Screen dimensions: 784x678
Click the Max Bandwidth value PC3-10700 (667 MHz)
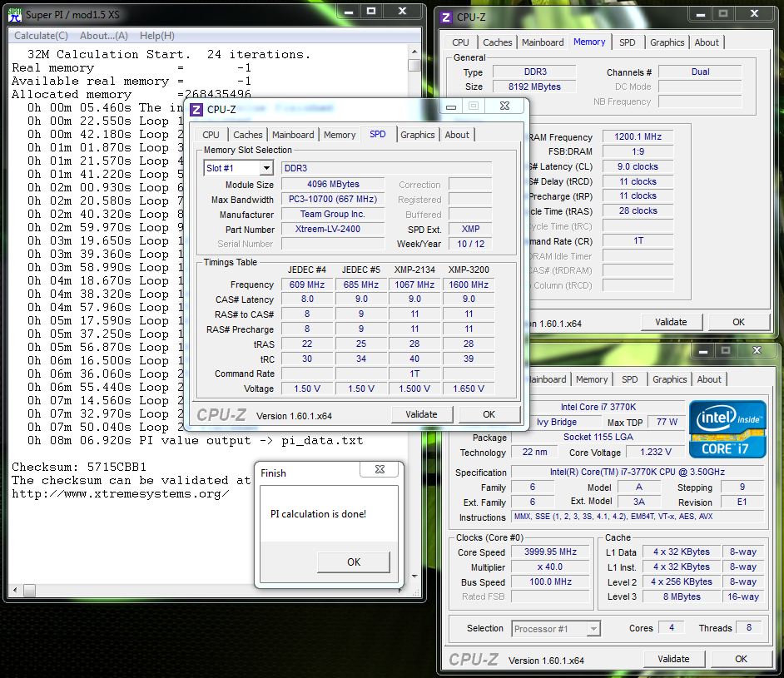pos(333,199)
